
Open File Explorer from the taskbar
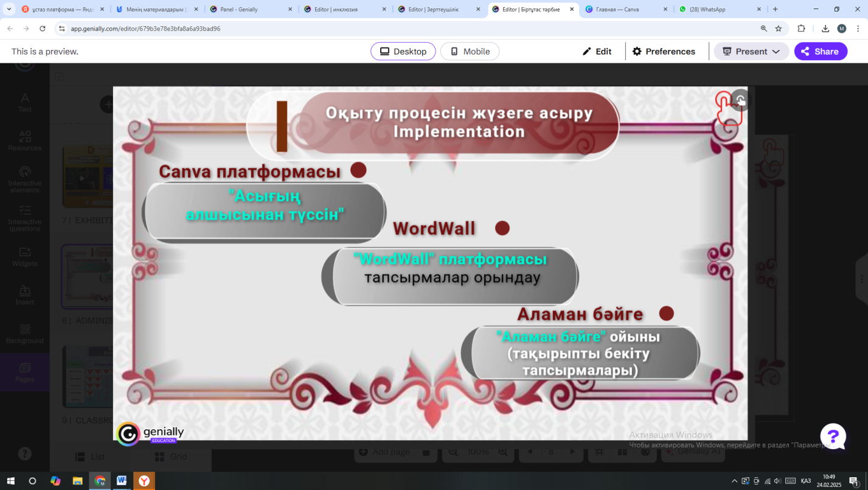pos(77,481)
